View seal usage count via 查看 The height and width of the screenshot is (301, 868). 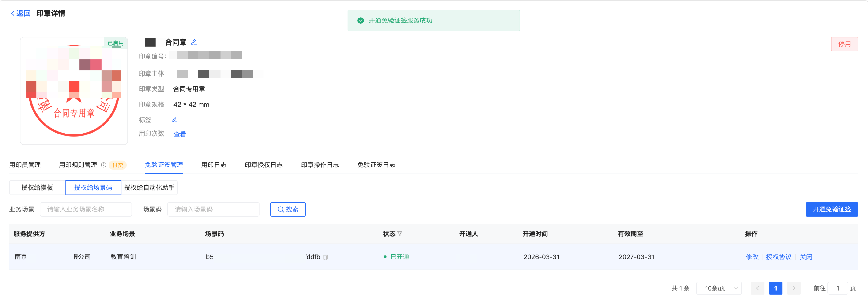(x=180, y=134)
